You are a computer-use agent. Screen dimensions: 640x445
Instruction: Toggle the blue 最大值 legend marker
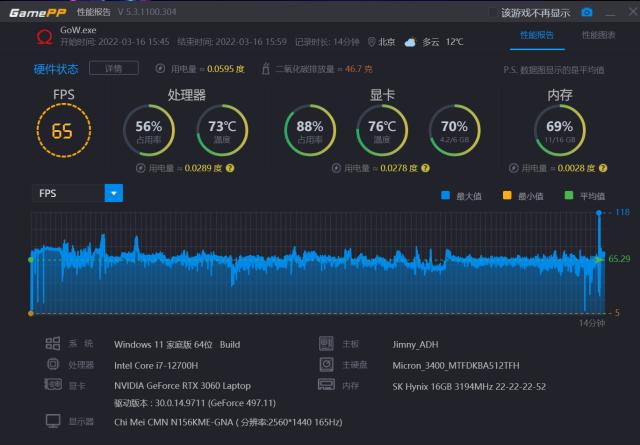coord(445,196)
